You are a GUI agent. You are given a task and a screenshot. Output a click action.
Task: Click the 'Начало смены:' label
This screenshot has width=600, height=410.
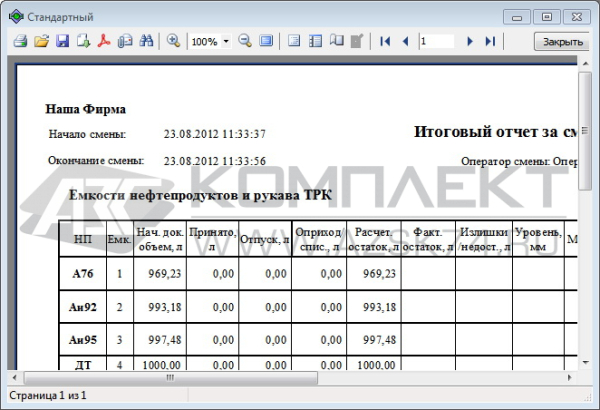(87, 134)
